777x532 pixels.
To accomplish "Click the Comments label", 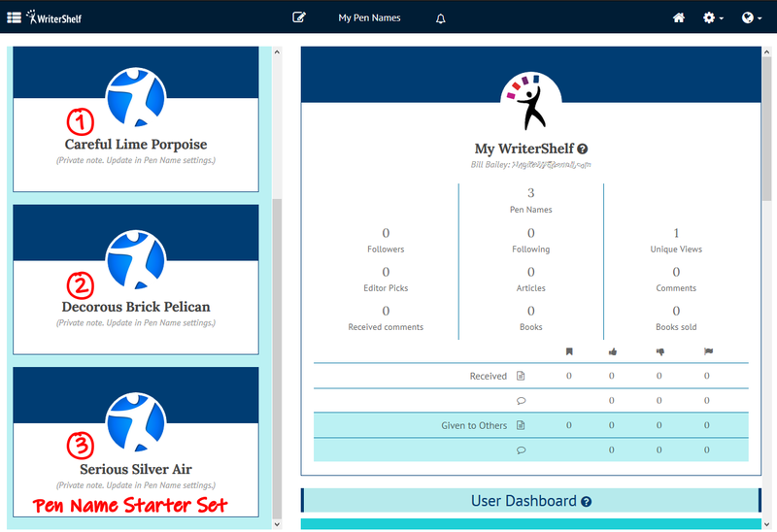I will (676, 287).
